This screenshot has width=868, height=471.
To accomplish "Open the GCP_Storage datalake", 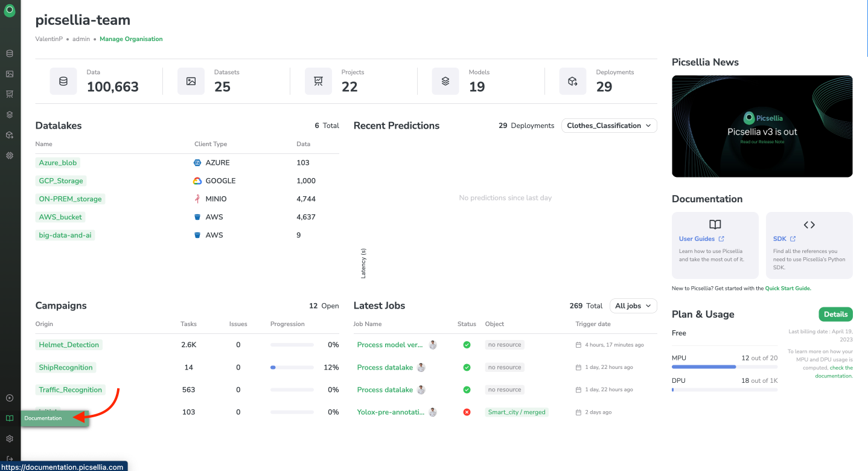I will [x=61, y=181].
